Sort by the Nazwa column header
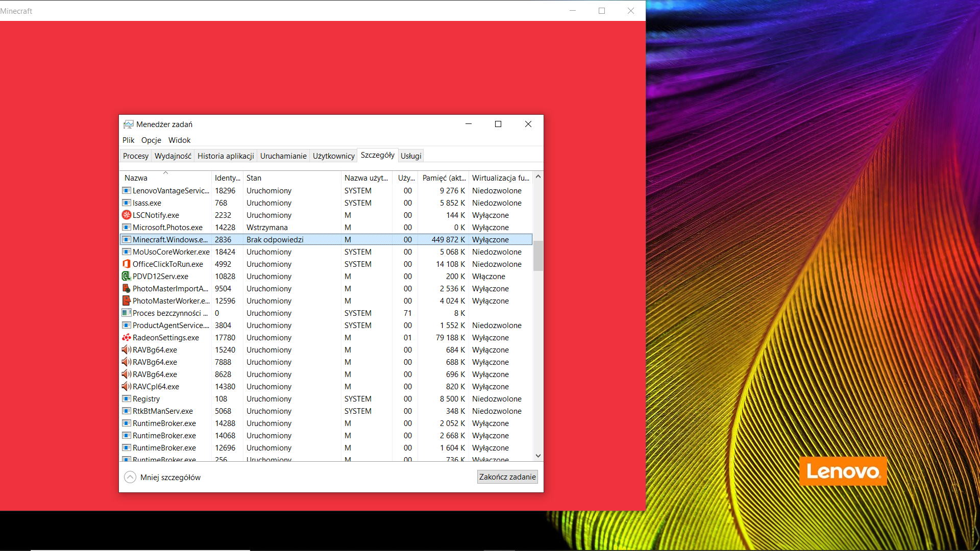 tap(136, 178)
